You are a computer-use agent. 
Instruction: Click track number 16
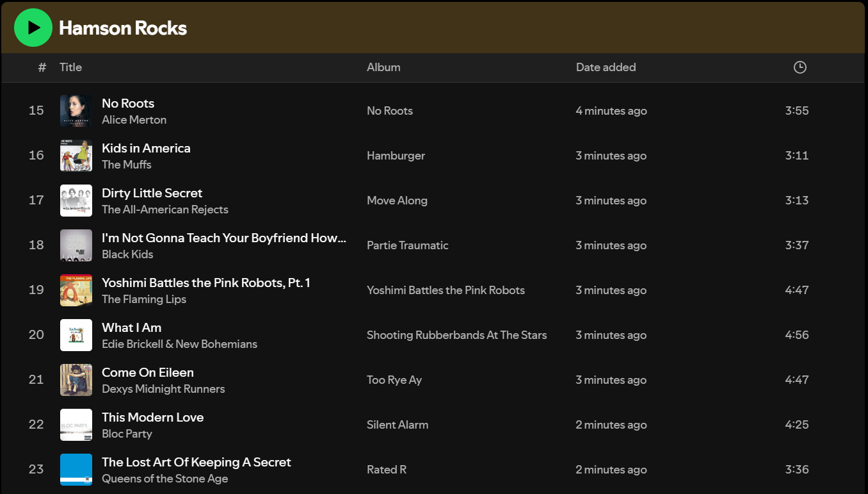(36, 156)
